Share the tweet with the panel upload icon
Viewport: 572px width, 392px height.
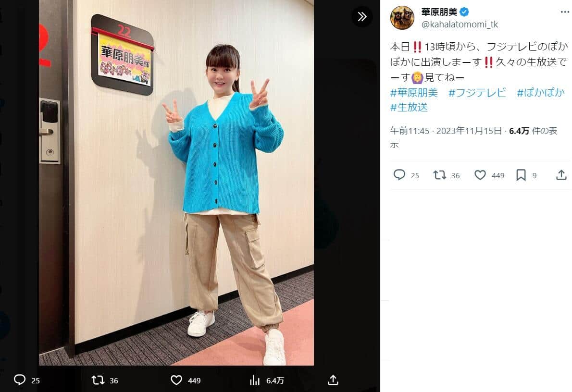[x=561, y=175]
